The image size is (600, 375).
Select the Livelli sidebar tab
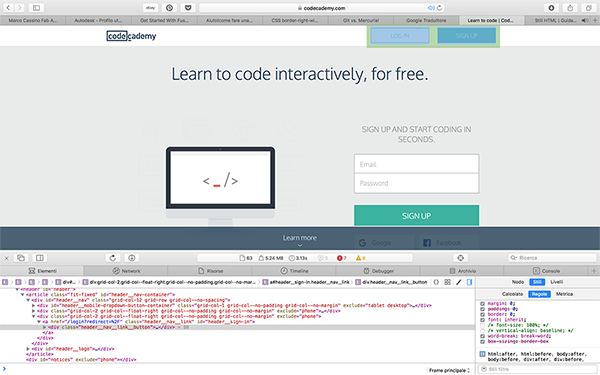click(x=556, y=282)
